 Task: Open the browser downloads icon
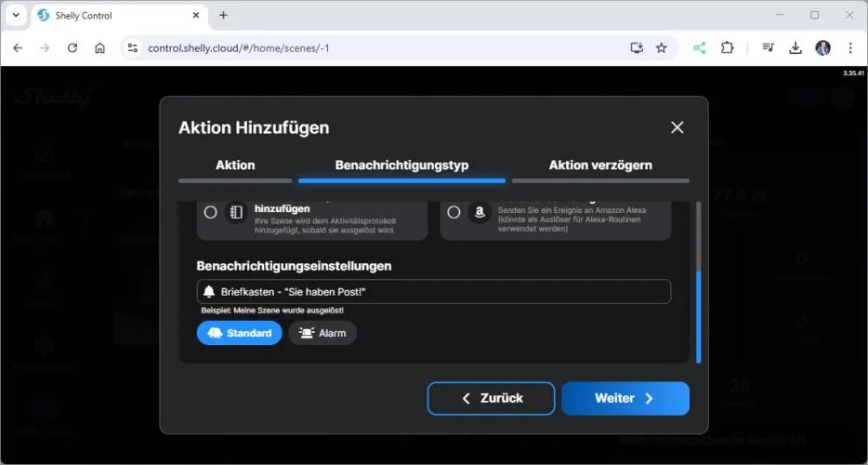tap(796, 47)
